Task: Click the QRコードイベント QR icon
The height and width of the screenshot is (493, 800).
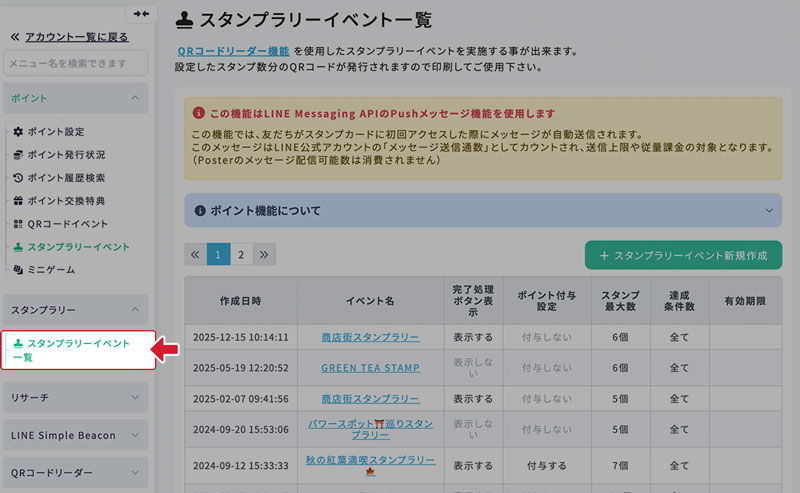Action: click(x=17, y=224)
